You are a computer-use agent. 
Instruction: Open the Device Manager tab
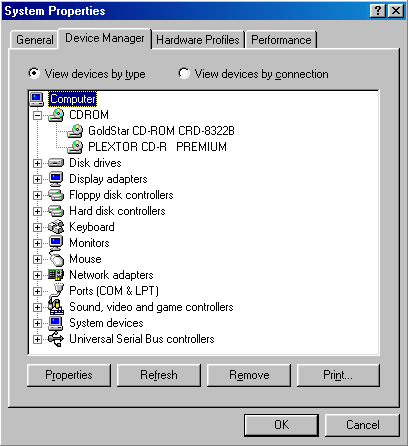105,38
